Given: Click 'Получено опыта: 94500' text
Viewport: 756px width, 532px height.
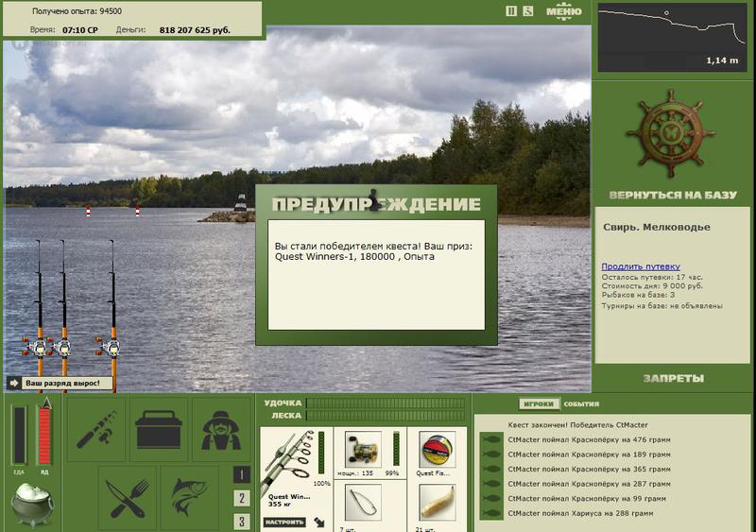Looking at the screenshot, I should (77, 11).
